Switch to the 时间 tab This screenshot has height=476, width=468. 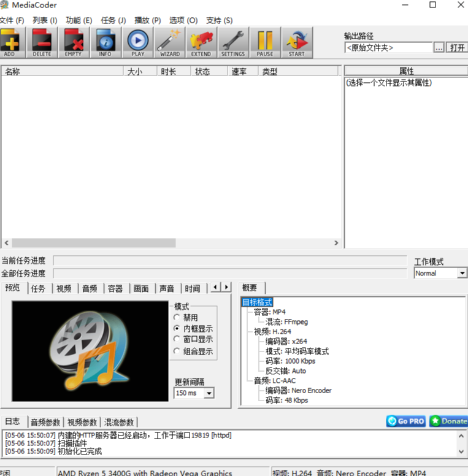(193, 288)
